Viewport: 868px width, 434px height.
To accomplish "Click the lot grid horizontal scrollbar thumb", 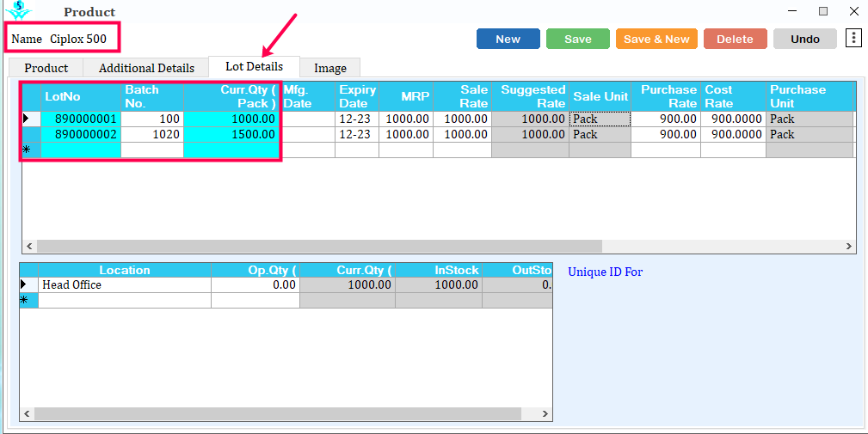I will (319, 246).
